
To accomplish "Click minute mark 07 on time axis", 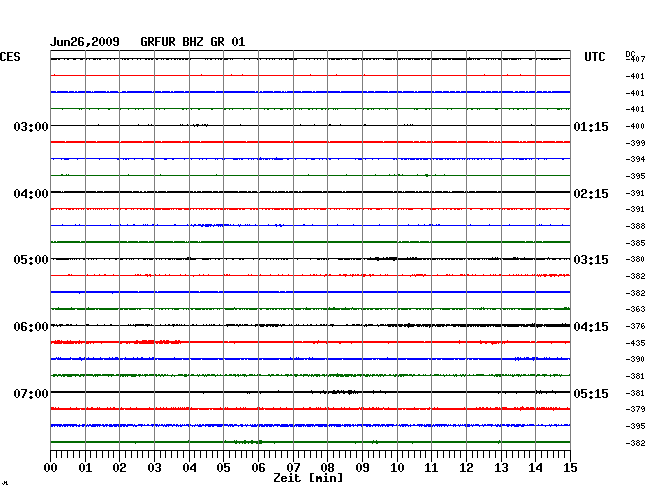I will coord(293,468).
